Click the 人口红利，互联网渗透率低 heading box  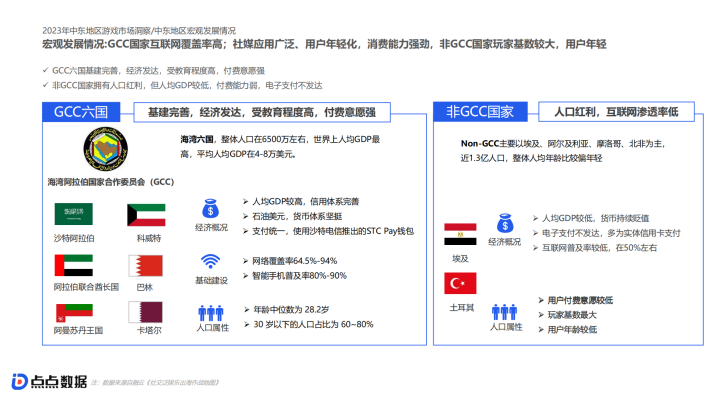click(x=616, y=111)
